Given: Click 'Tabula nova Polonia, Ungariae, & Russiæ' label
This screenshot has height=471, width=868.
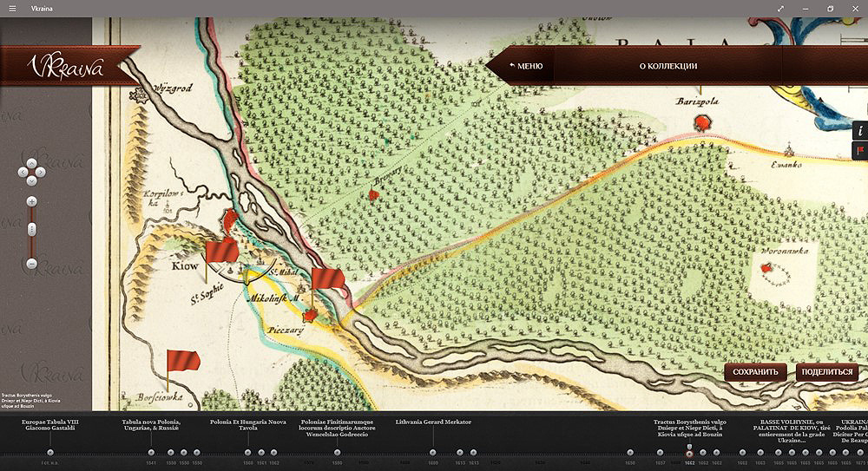Looking at the screenshot, I should tap(151, 425).
